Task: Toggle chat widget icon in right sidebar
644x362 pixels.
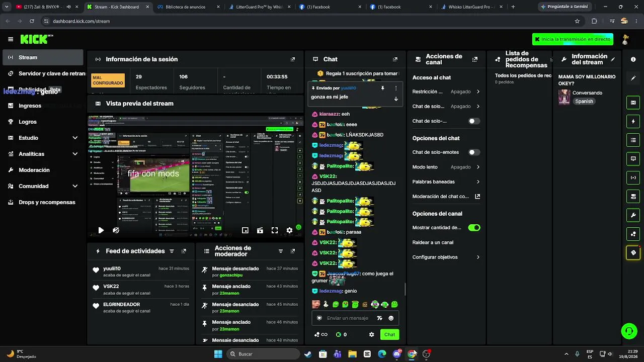Action: pyautogui.click(x=633, y=159)
